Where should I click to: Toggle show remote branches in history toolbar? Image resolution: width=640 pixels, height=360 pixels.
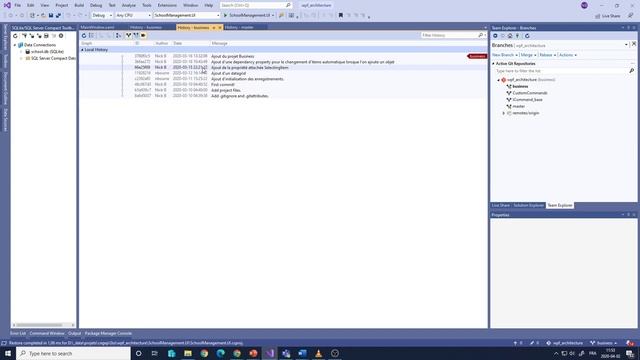[136, 36]
